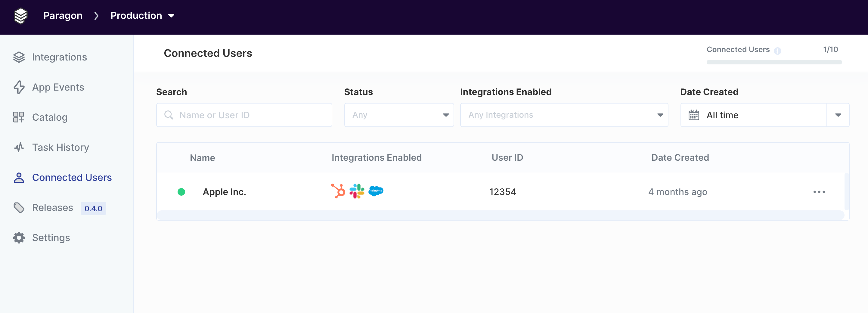Image resolution: width=868 pixels, height=313 pixels.
Task: Click the calendar icon in Date Created filter
Action: (693, 115)
